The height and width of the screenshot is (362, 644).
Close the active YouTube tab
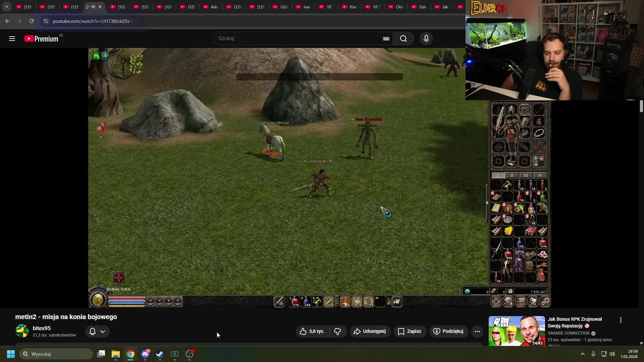pyautogui.click(x=100, y=7)
